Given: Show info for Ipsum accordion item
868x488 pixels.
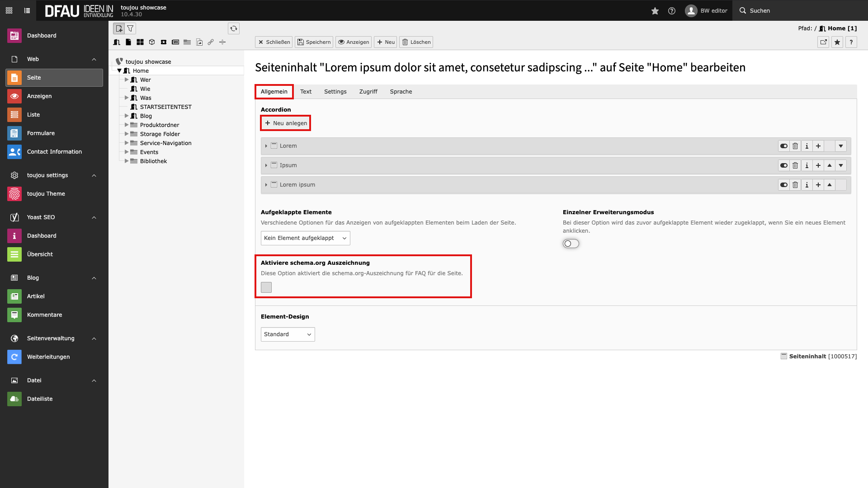Looking at the screenshot, I should [807, 165].
